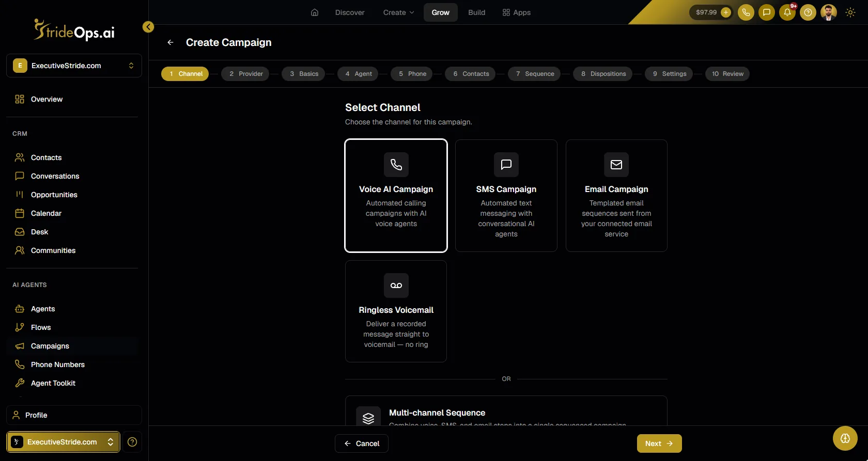Image resolution: width=868 pixels, height=461 pixels.
Task: Open Communities in the sidebar
Action: click(72, 250)
